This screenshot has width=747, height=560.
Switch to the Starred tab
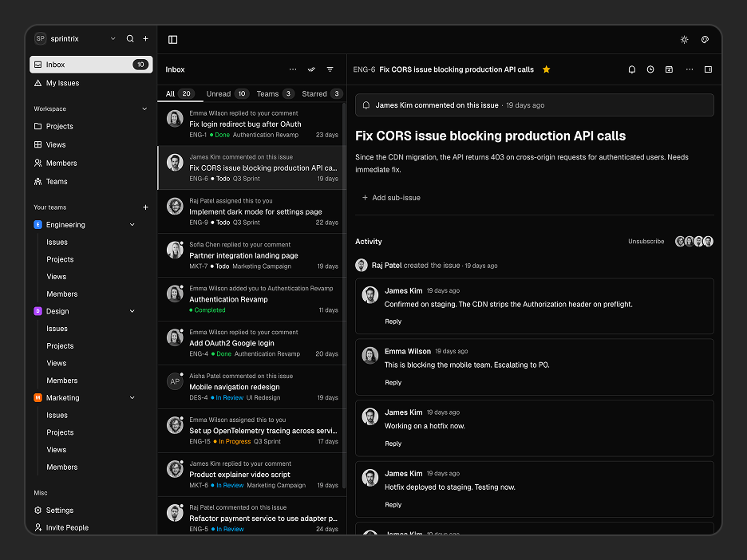[x=322, y=94]
